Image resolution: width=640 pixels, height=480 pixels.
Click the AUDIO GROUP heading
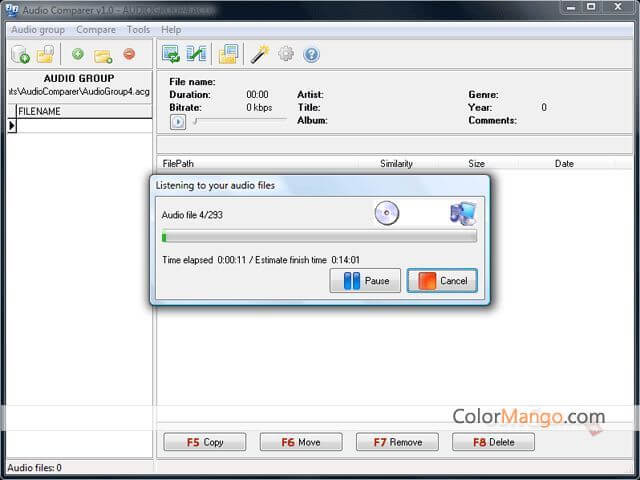pos(79,78)
